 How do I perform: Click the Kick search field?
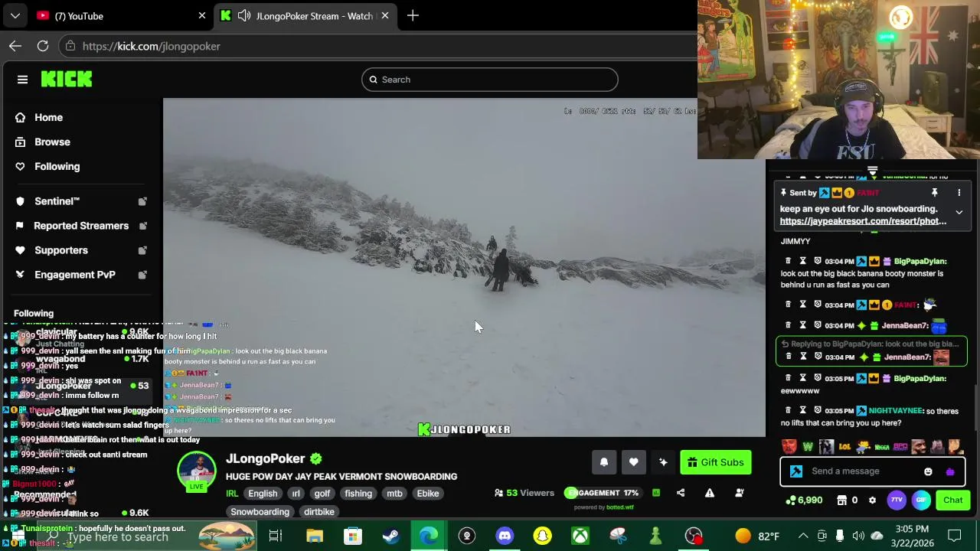(490, 80)
